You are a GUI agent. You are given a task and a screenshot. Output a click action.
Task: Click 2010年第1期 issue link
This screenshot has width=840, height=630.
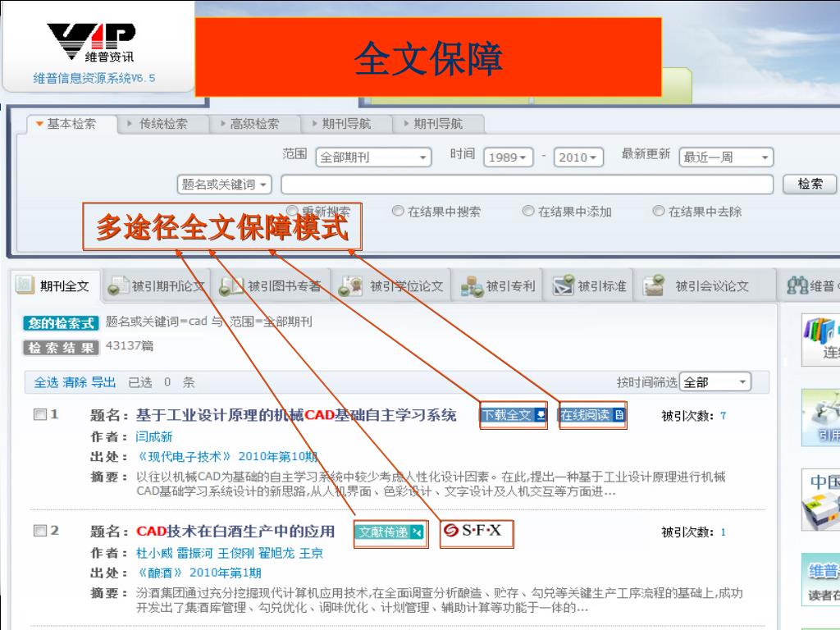point(226,573)
